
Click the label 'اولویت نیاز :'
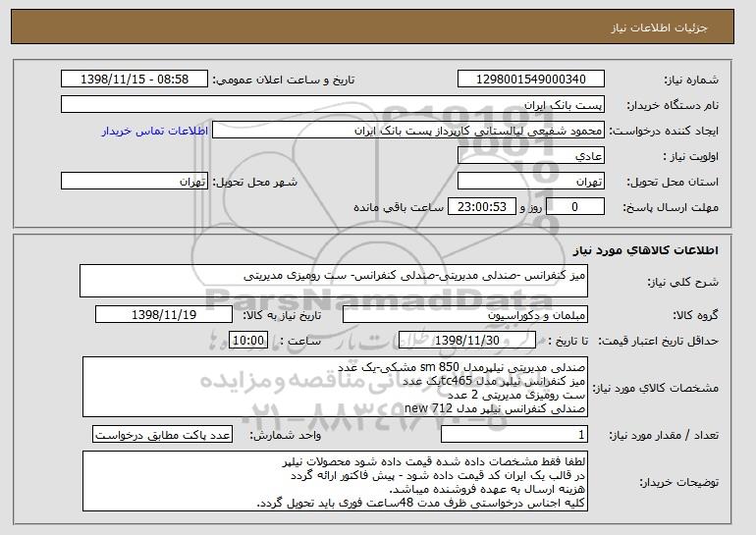point(691,156)
